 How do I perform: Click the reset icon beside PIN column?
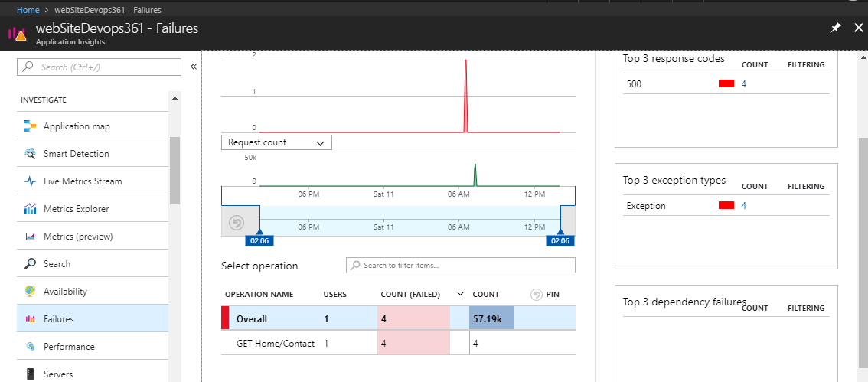pyautogui.click(x=536, y=295)
